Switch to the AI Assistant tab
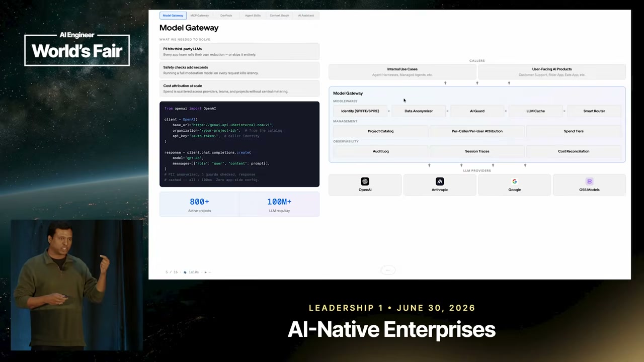 point(306,16)
